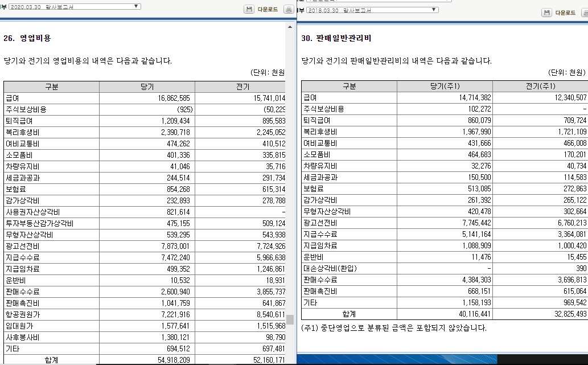Click the footnote about 중단영업
The height and width of the screenshot is (365, 588).
pos(394,328)
